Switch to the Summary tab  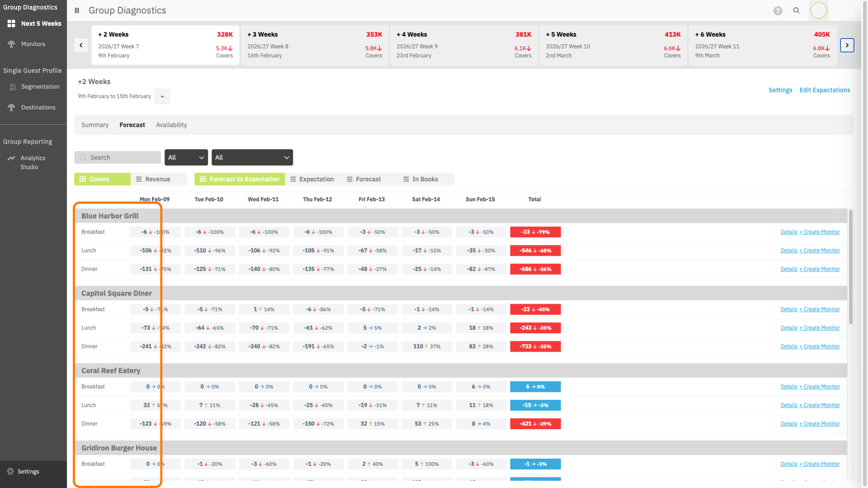[95, 125]
